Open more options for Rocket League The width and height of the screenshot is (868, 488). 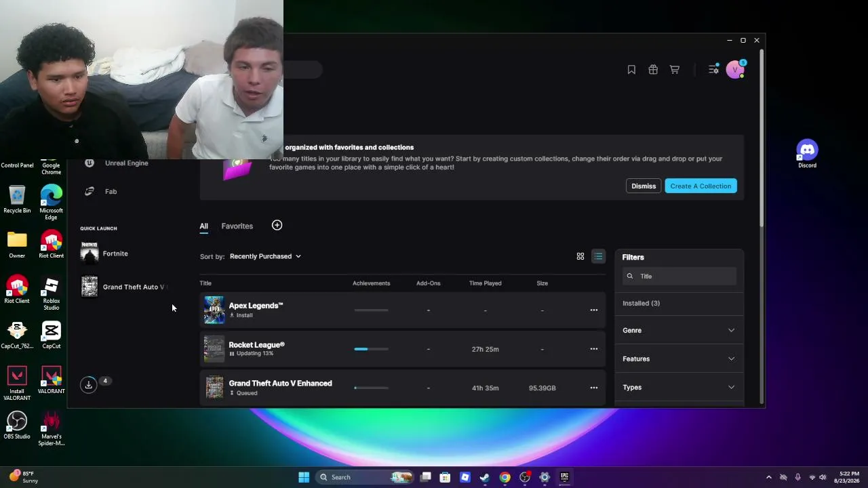pyautogui.click(x=593, y=349)
